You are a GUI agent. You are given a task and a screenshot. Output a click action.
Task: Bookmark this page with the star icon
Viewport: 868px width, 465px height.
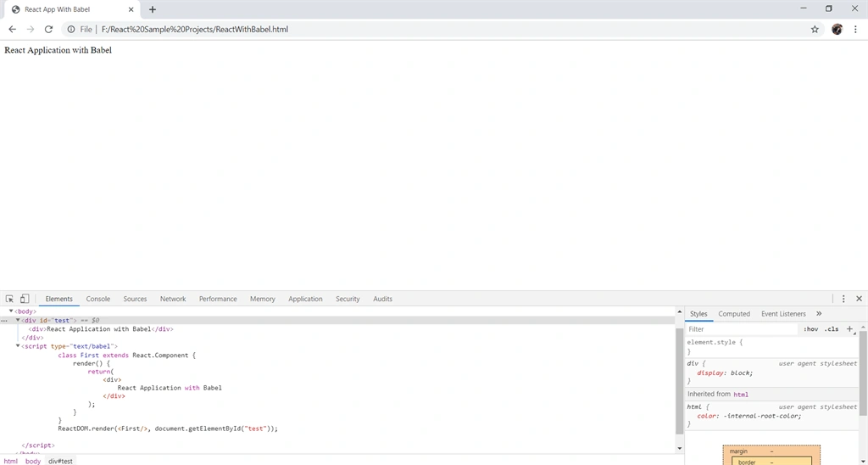coord(815,30)
